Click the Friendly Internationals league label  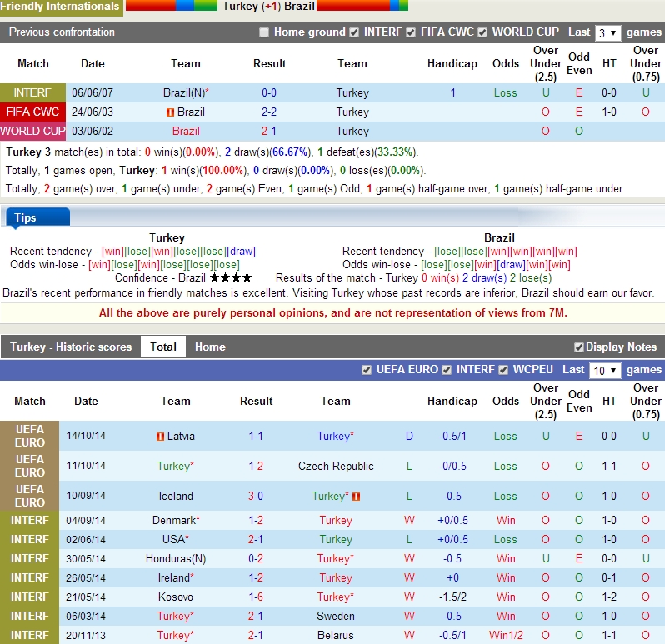(x=60, y=7)
